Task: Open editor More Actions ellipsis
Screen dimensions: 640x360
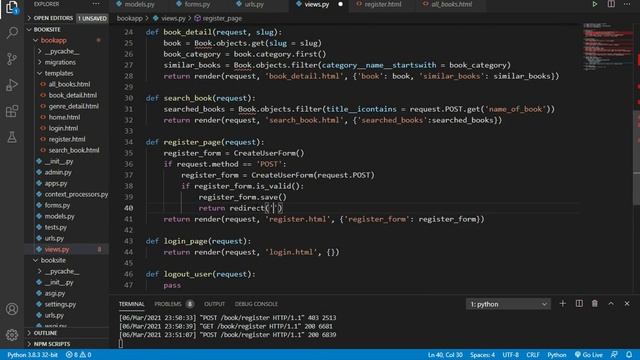Action: point(627,4)
